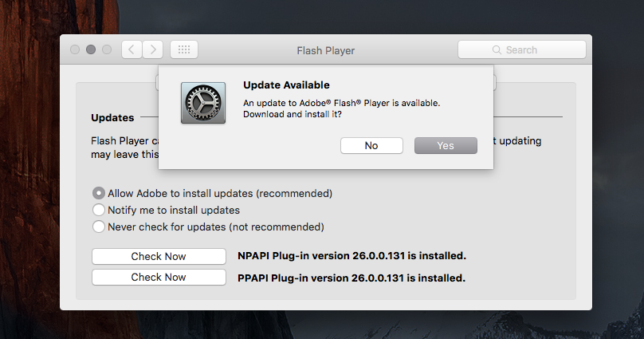Click the PPAPI Plug-in version 26.0.0.131 text
The image size is (644, 339).
351,278
